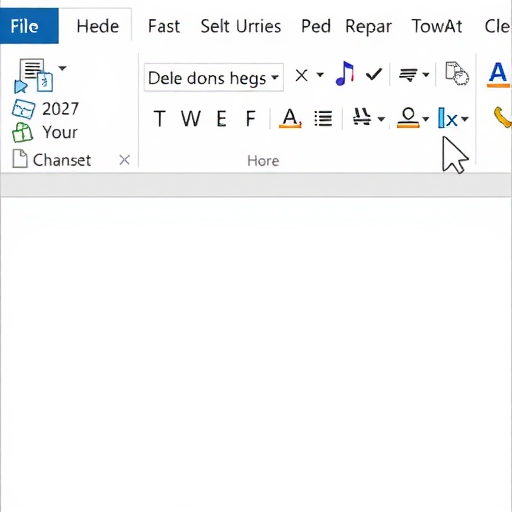Image resolution: width=512 pixels, height=512 pixels.
Task: Expand the lines filter dropdown arrow
Action: point(426,75)
